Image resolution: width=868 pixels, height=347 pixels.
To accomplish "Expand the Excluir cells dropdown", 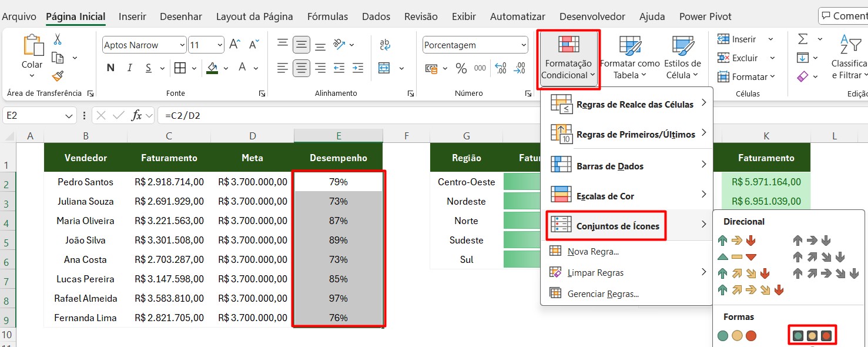I will point(772,58).
